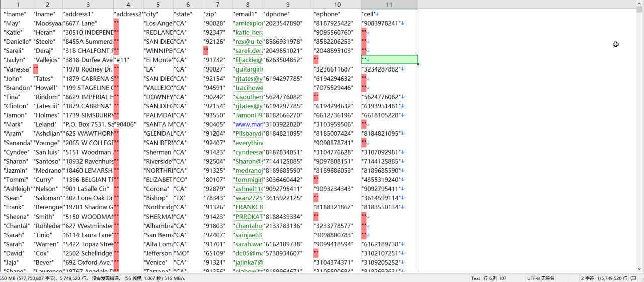Click the state cell "MO" in David's row

tap(188, 253)
